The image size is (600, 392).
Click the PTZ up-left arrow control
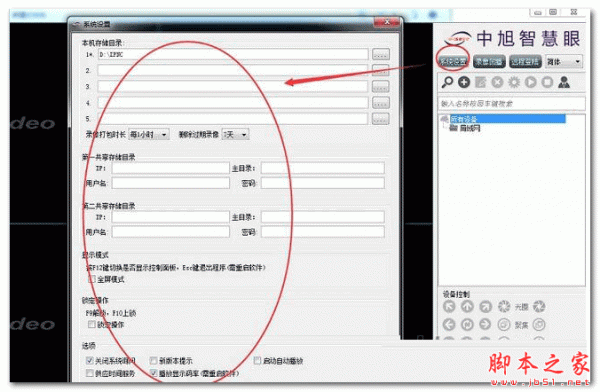[x=449, y=306]
